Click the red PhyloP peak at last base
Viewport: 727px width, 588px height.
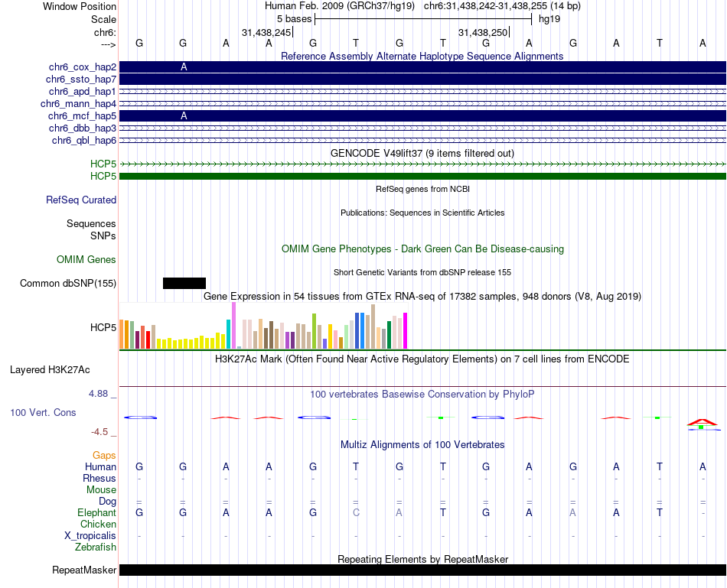point(702,422)
